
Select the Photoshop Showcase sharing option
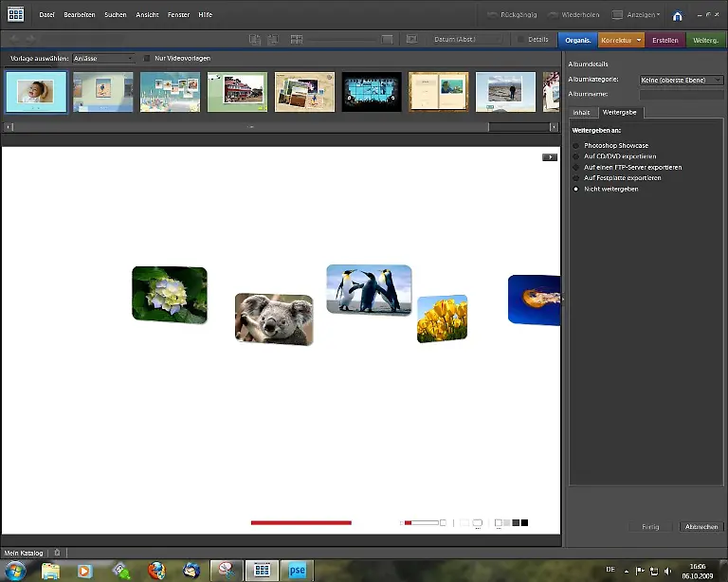[x=575, y=146]
